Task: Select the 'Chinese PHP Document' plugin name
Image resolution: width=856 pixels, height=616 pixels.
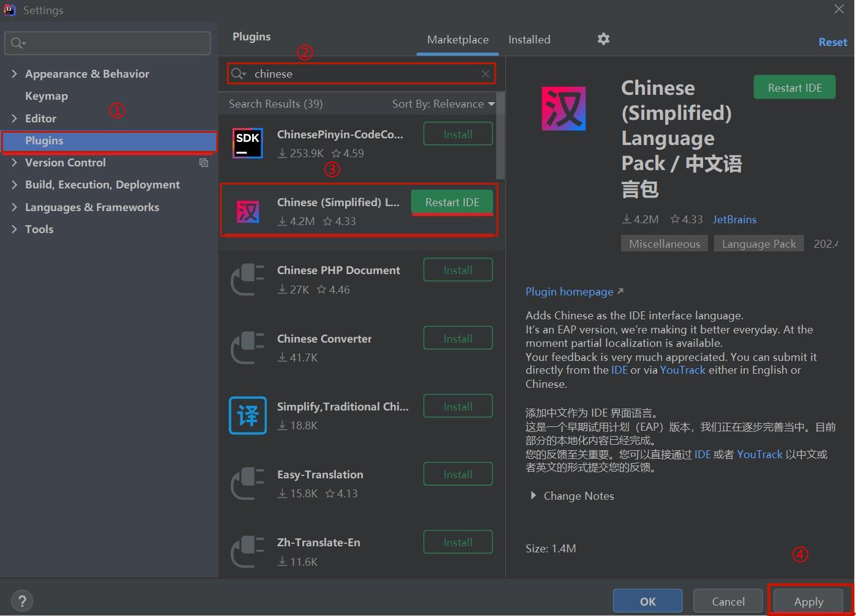Action: [338, 270]
